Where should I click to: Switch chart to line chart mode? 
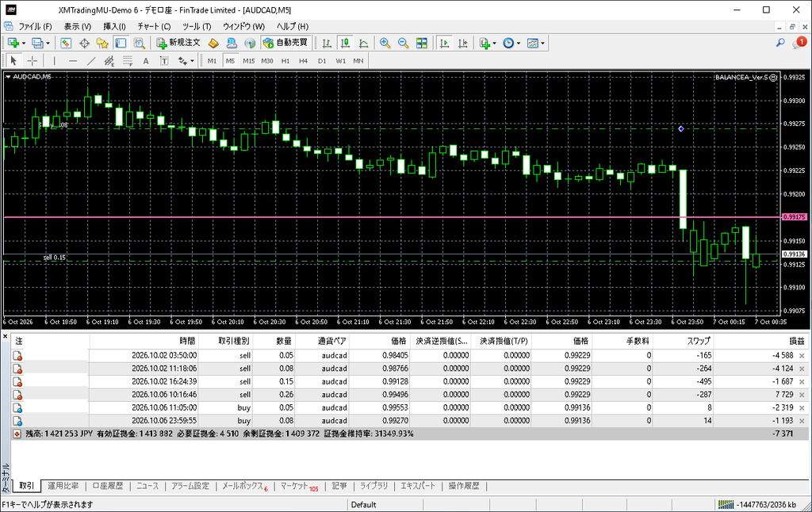(363, 44)
